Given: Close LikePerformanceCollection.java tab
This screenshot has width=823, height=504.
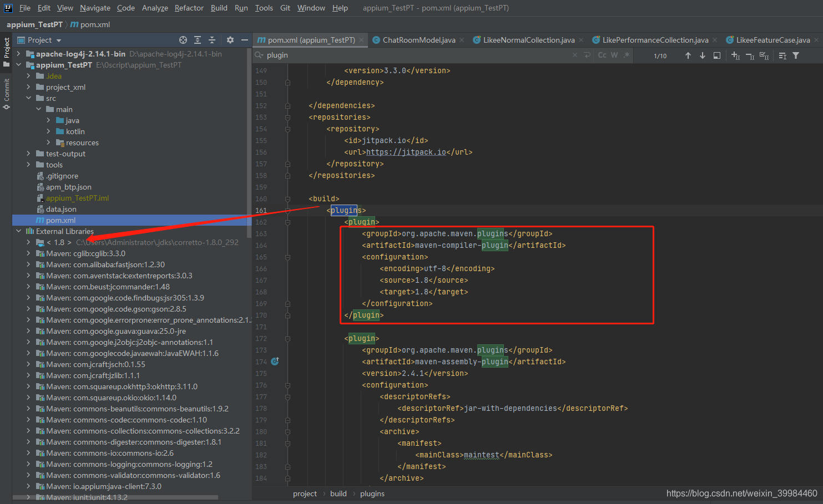Looking at the screenshot, I should coord(715,40).
